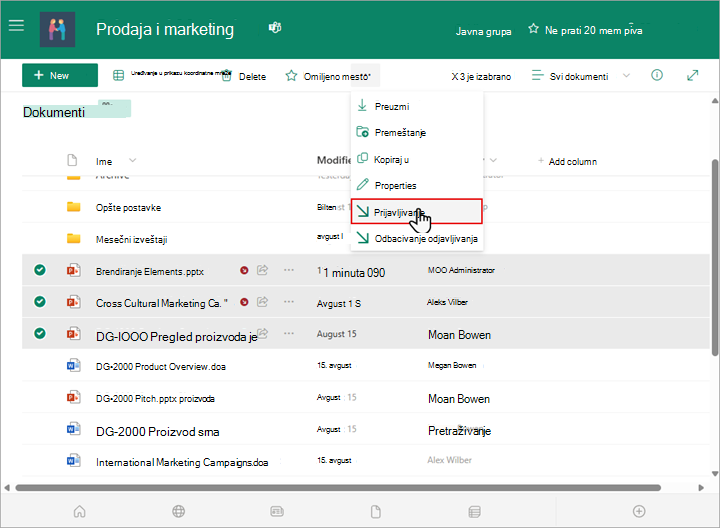
Task: Deselect DG-1000 Pregled proizvoda checkmark
Action: click(40, 333)
